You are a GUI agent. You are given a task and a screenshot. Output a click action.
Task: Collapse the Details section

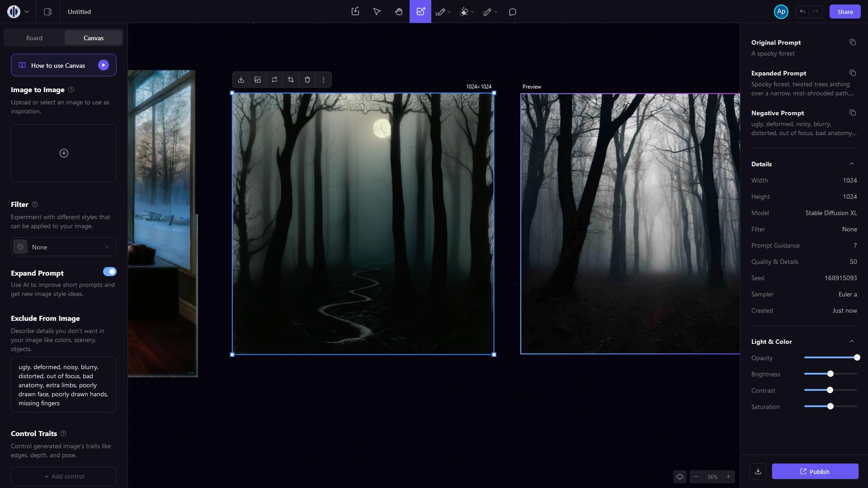pyautogui.click(x=852, y=164)
